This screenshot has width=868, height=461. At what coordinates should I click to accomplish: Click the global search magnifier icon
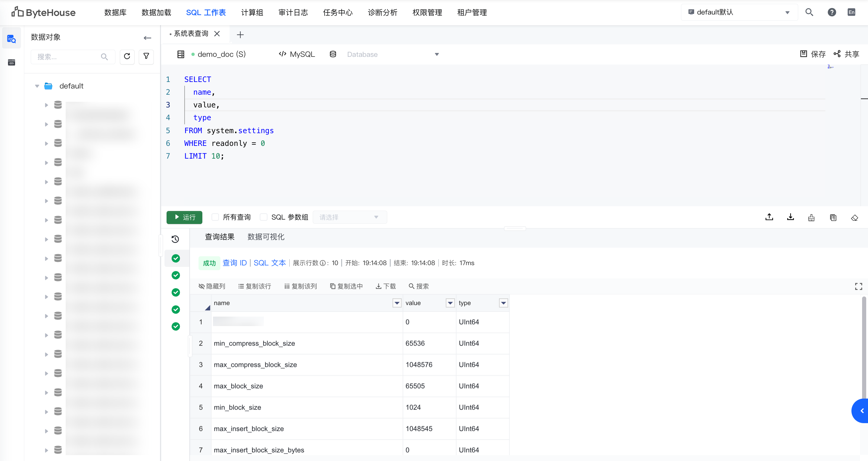coord(809,12)
